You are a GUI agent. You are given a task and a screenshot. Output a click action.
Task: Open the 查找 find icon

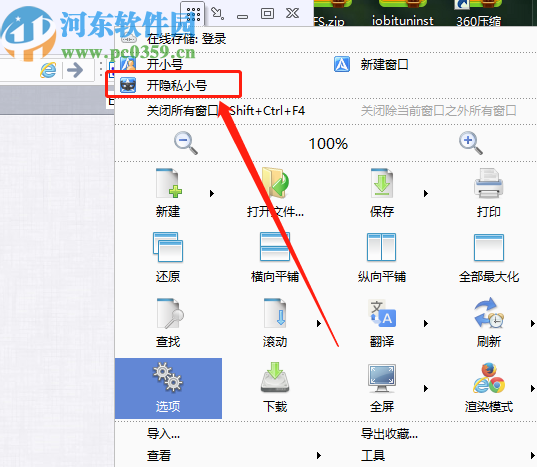[x=170, y=313]
